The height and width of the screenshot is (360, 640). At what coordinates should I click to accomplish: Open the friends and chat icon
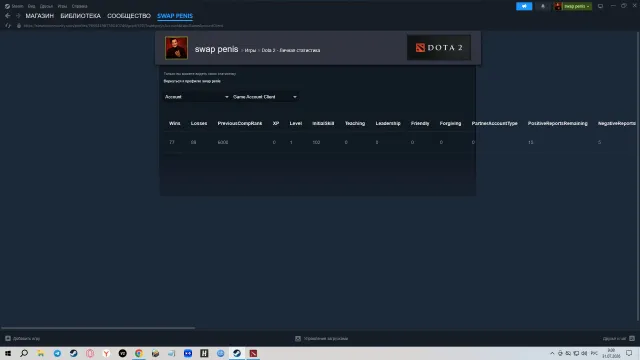tap(632, 338)
